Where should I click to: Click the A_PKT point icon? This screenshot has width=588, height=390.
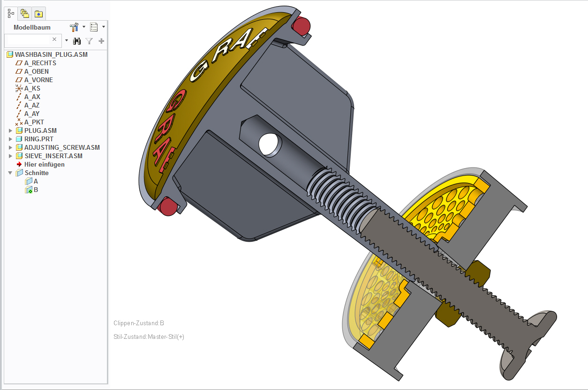tap(19, 122)
